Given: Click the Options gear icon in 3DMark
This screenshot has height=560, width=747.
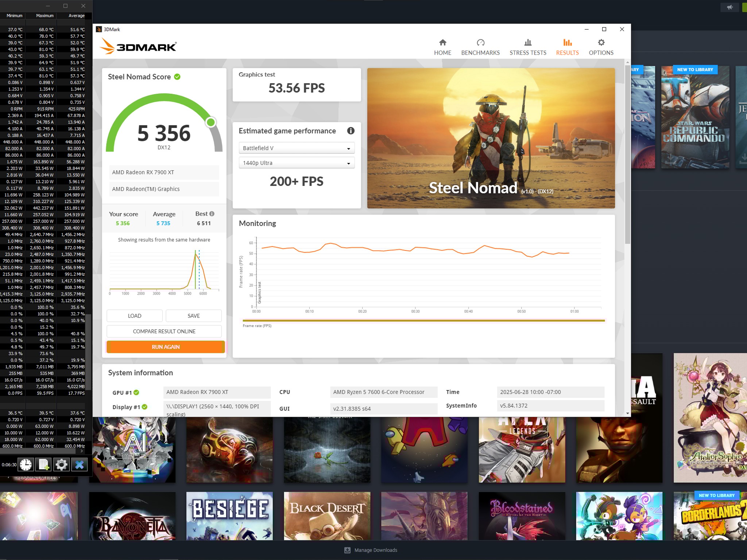Looking at the screenshot, I should [x=601, y=43].
